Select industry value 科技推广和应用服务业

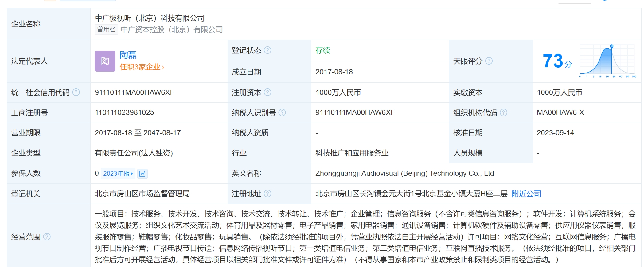click(352, 153)
